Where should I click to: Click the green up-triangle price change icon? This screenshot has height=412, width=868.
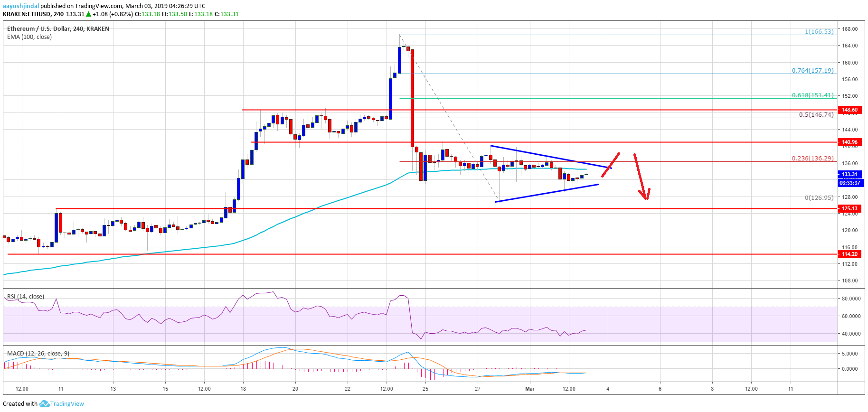[88, 14]
